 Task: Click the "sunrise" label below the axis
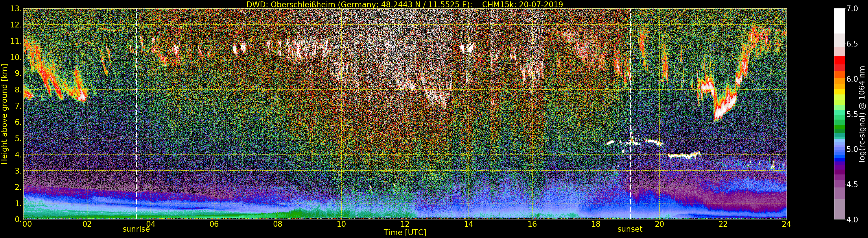click(136, 229)
